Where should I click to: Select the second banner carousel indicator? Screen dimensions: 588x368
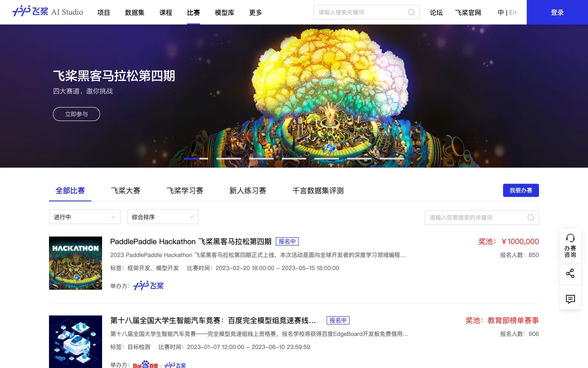229,158
